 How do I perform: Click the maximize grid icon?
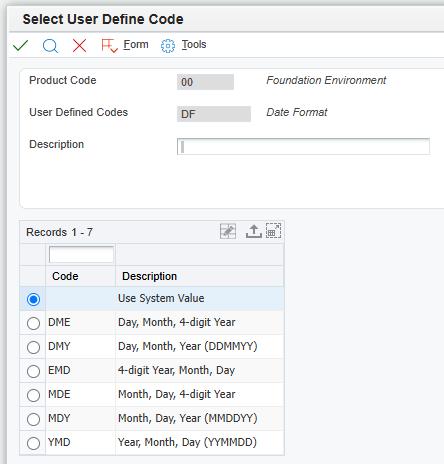(x=273, y=231)
